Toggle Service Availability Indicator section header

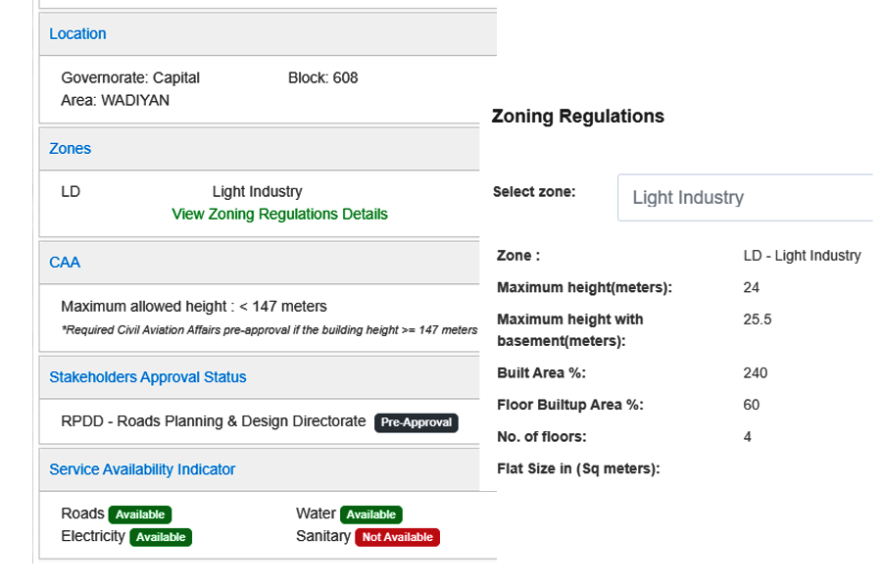pos(142,469)
